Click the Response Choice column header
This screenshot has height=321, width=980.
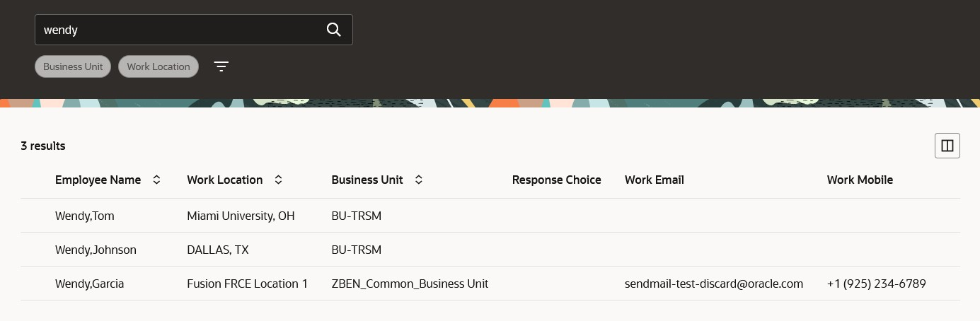point(556,180)
